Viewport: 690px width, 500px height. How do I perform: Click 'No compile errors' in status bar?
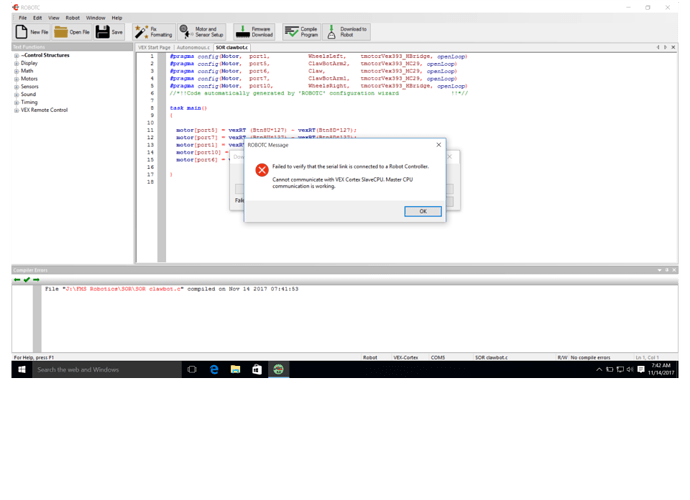pyautogui.click(x=590, y=357)
